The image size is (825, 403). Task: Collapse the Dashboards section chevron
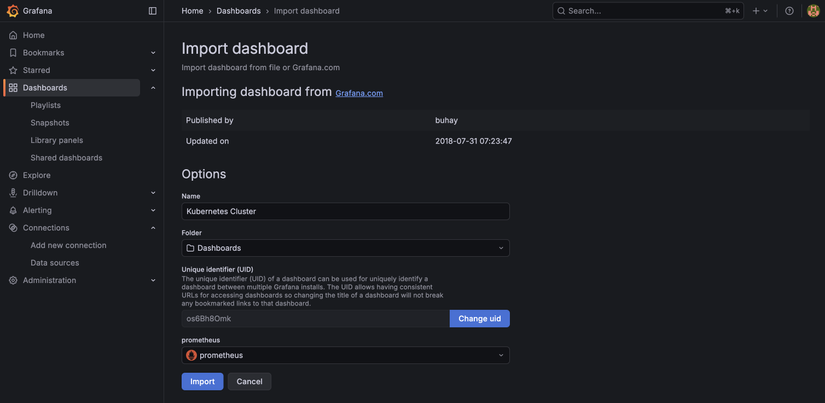coord(153,88)
